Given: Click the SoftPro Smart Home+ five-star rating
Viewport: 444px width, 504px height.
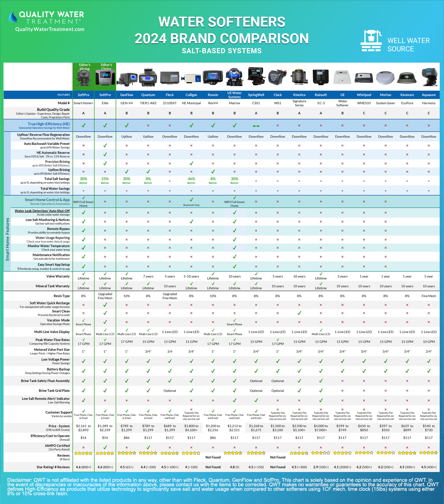Looking at the screenshot, I should coord(83,453).
